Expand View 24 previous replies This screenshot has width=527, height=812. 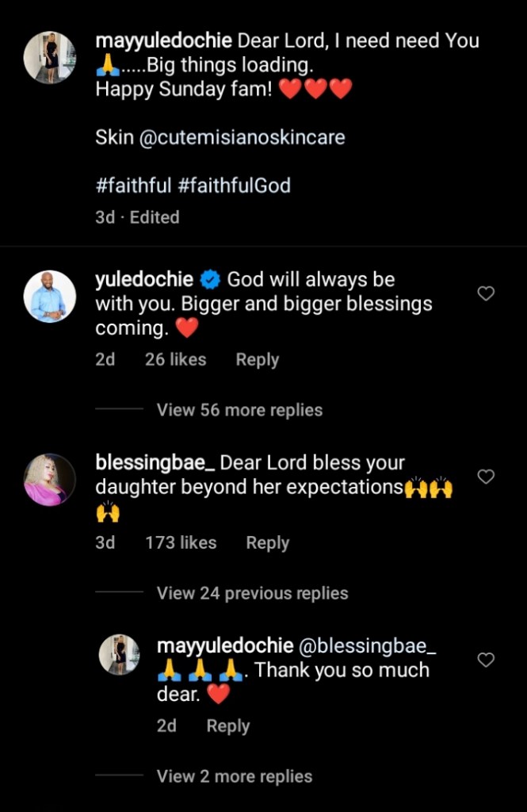252,593
